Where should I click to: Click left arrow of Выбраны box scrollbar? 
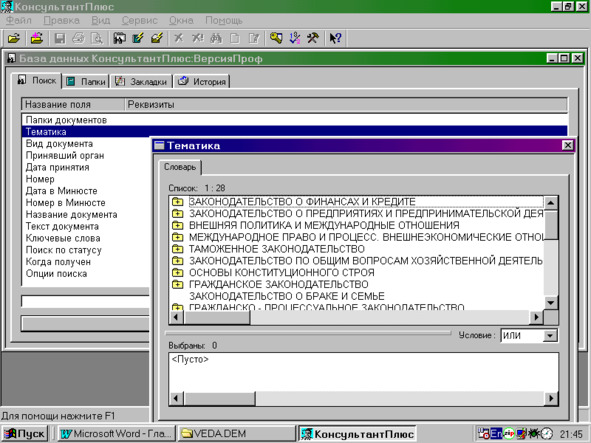tap(176, 398)
